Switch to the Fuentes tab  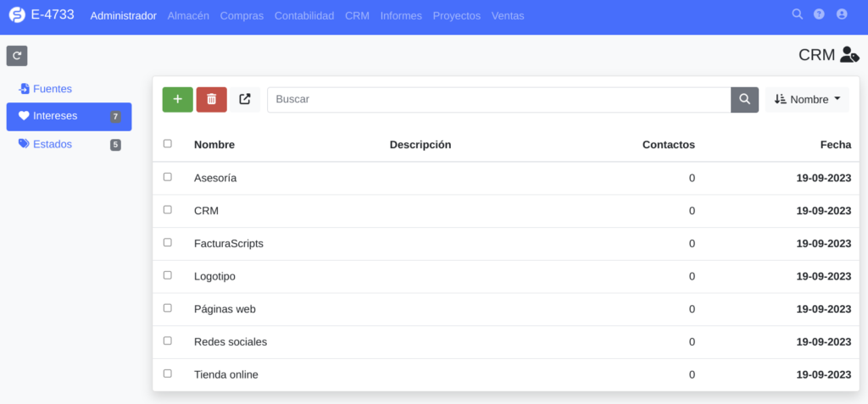point(52,89)
